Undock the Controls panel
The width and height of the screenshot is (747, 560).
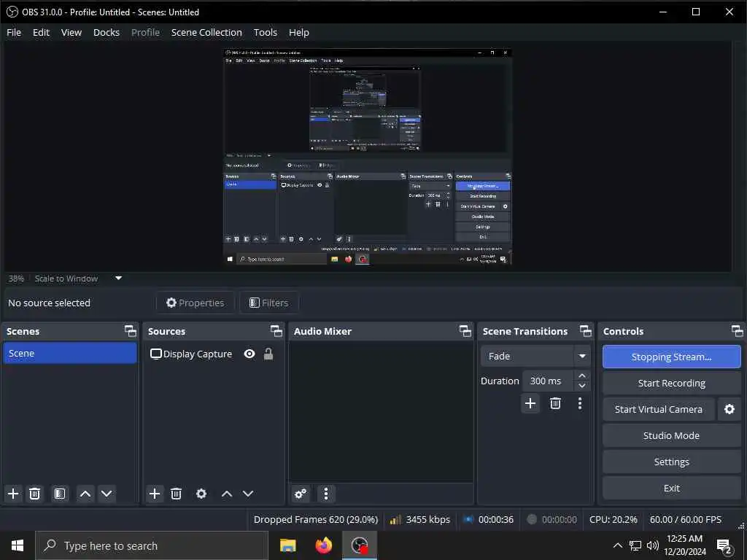[x=737, y=331]
